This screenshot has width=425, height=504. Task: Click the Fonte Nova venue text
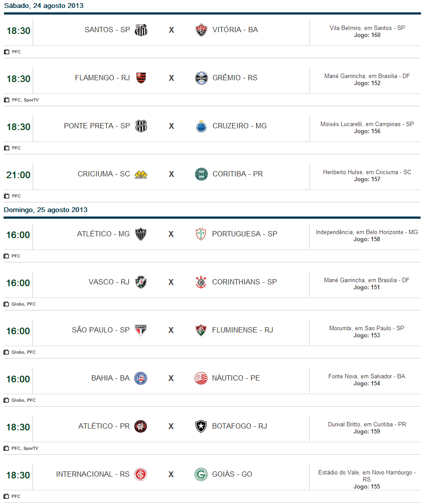tap(366, 377)
